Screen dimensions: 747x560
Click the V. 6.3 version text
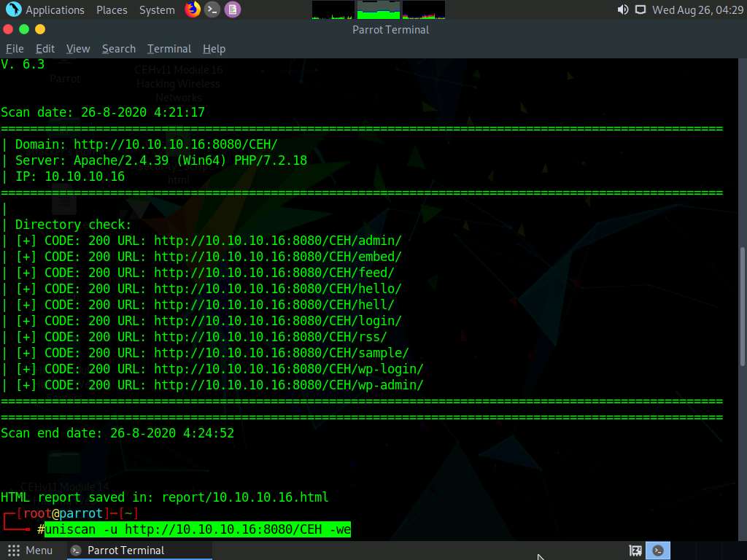click(x=23, y=64)
